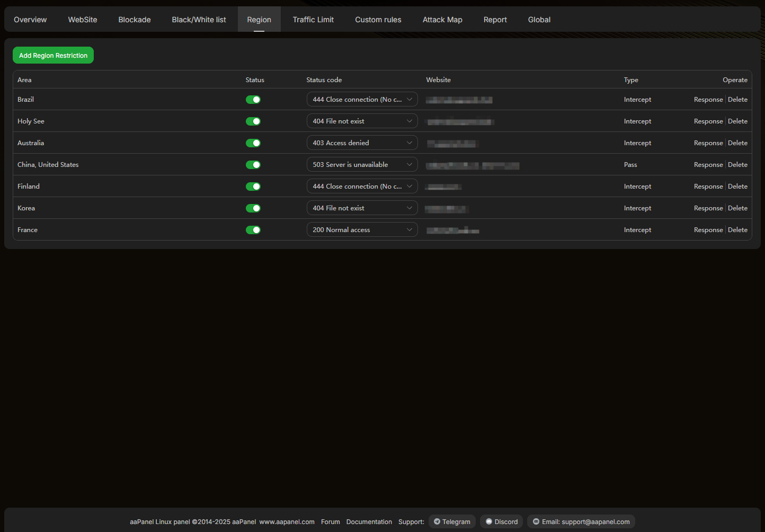The height and width of the screenshot is (532, 765).
Task: Switch to the Attack Map tab
Action: coord(442,20)
